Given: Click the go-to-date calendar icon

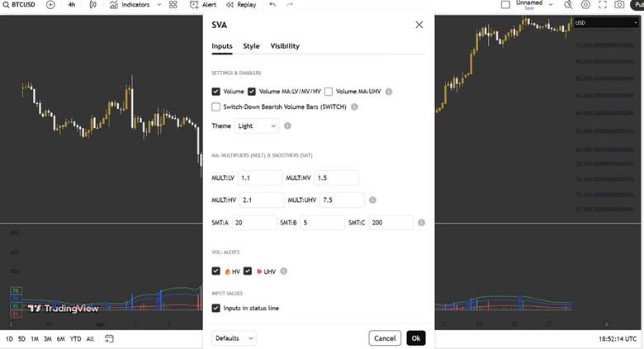Looking at the screenshot, I should click(x=109, y=339).
